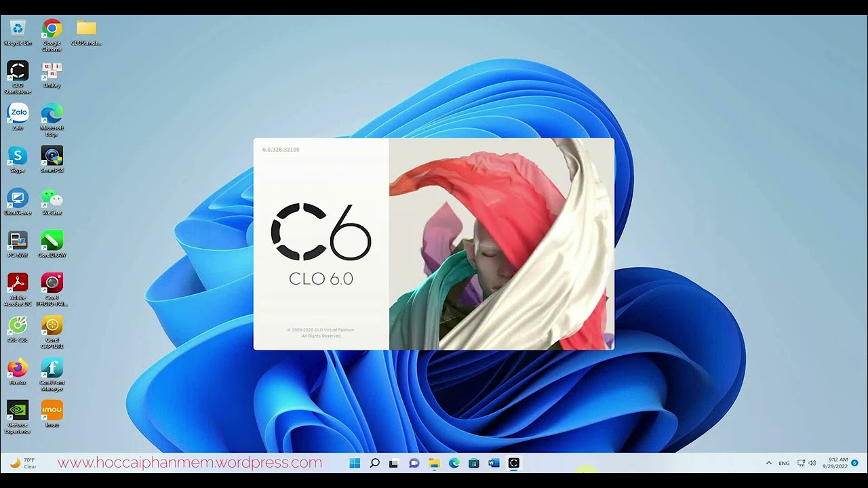Launch PC-NVR desktop shortcut
This screenshot has width=868, height=488.
coord(18,244)
